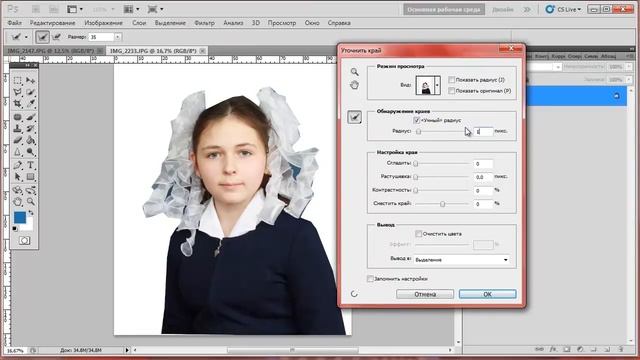Uncheck the «Умный» радиус checkbox
The image size is (640, 360).
[416, 120]
